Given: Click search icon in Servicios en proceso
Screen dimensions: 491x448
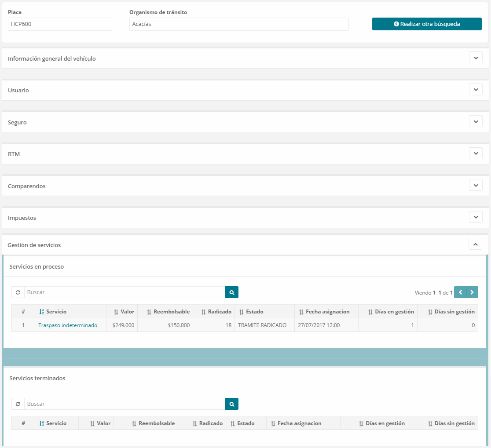Looking at the screenshot, I should click(231, 292).
